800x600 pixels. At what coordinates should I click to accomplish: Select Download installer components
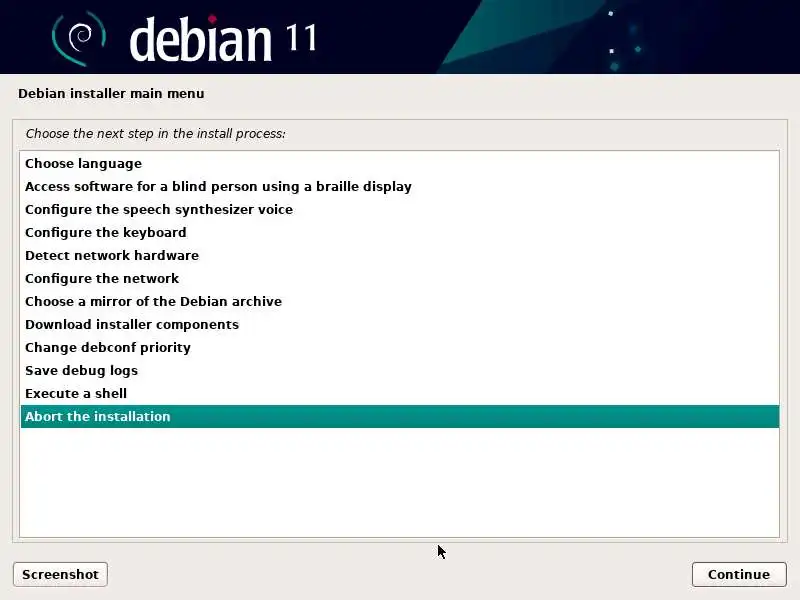400,324
